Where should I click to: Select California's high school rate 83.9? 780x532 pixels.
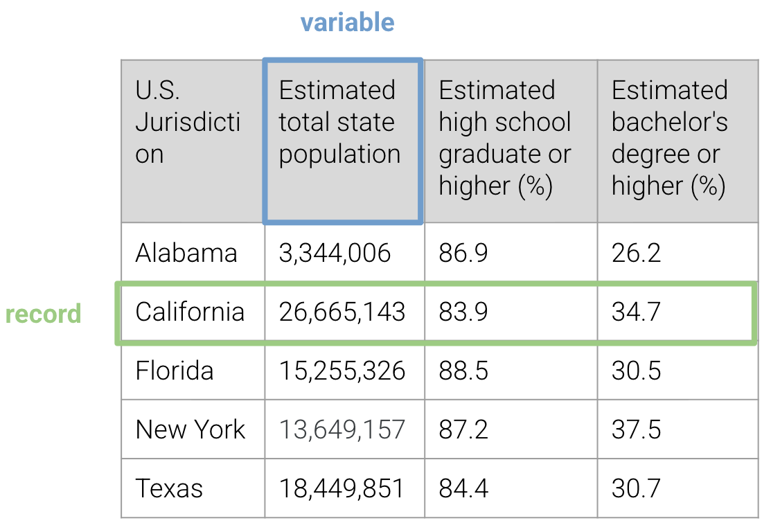click(463, 312)
